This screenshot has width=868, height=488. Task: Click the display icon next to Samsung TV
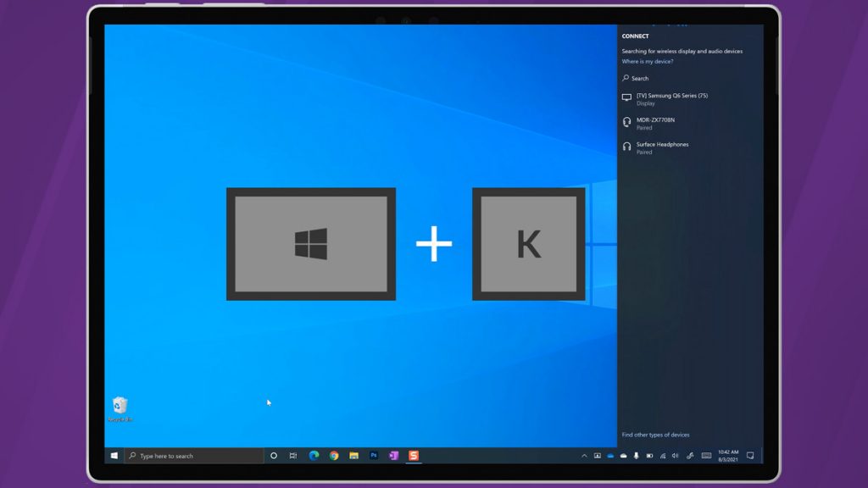tap(626, 98)
